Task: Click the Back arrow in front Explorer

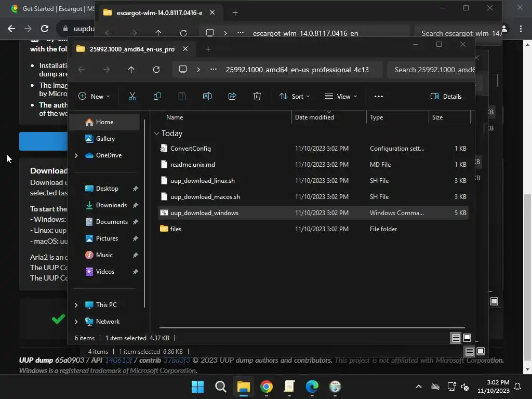Action: [x=82, y=70]
